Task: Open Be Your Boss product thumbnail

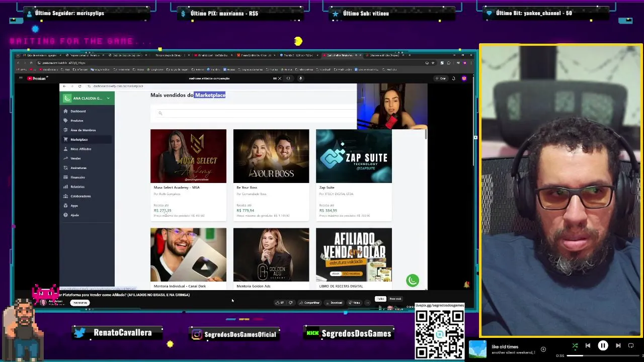Action: (271, 156)
